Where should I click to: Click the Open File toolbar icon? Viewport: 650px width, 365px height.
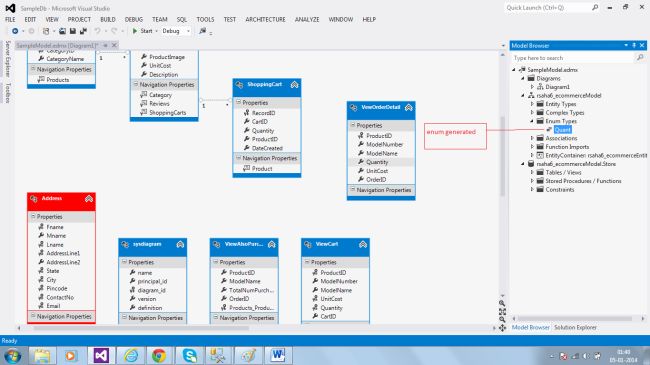[x=62, y=31]
